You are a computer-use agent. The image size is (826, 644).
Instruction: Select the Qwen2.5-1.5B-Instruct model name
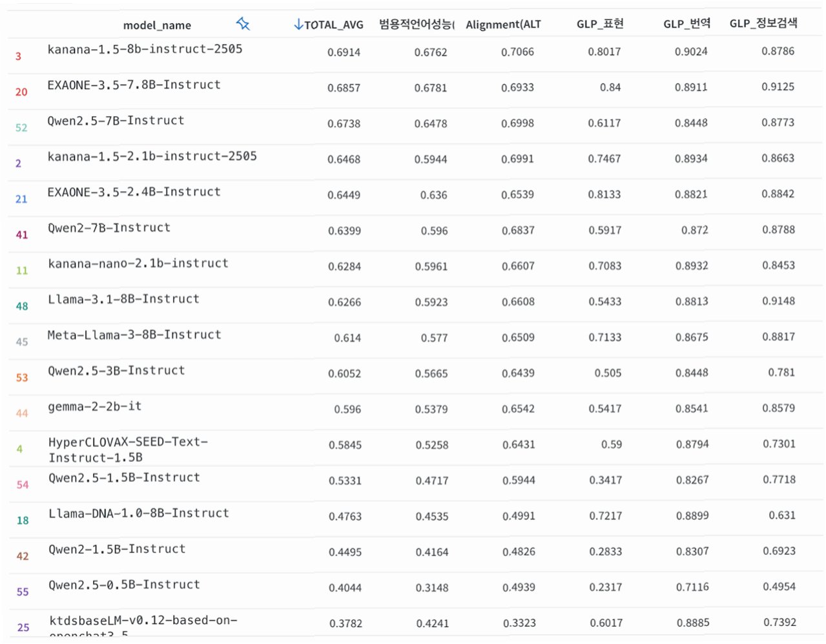point(124,478)
